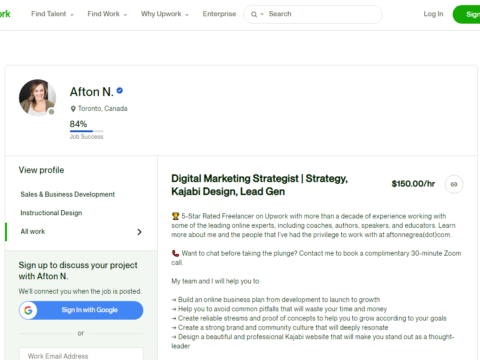The image size is (480, 360).
Task: Click the green Sign Up button
Action: click(466, 14)
